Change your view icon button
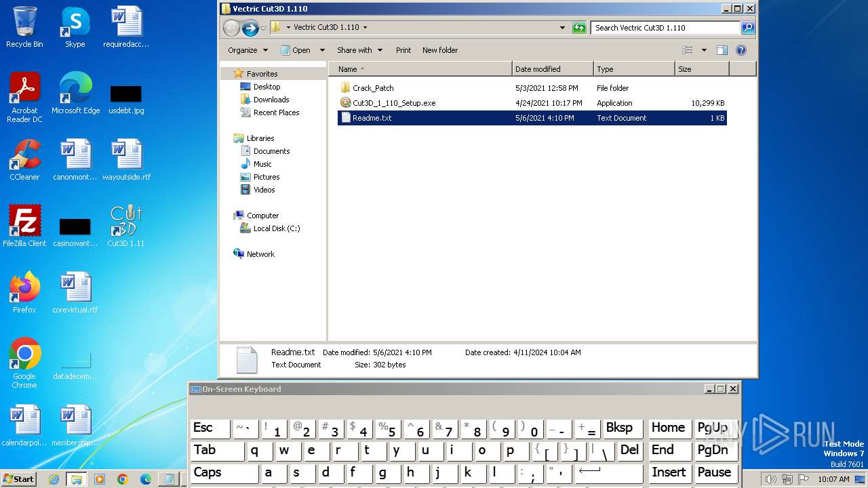 tap(688, 50)
